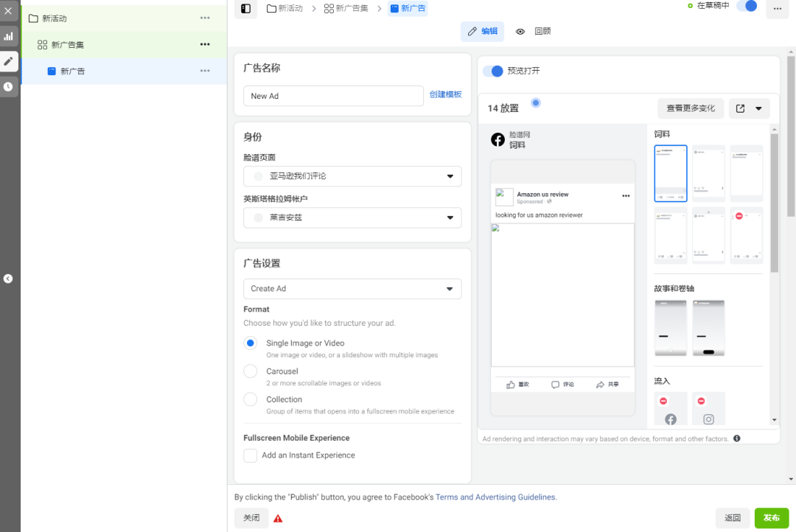Select the Facebook in-stream placement thumbnail

click(671, 408)
